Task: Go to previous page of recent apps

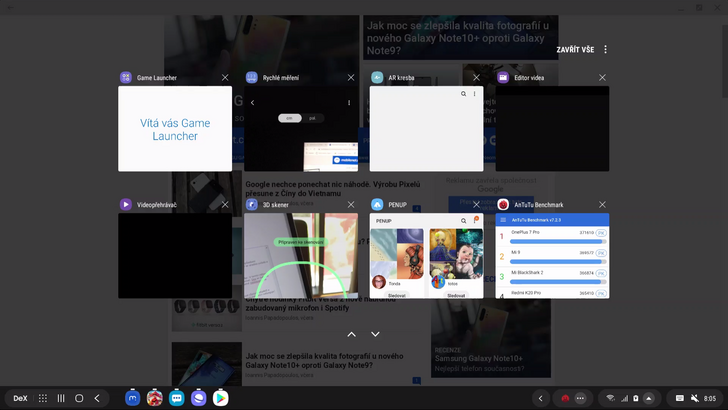Action: (x=352, y=334)
